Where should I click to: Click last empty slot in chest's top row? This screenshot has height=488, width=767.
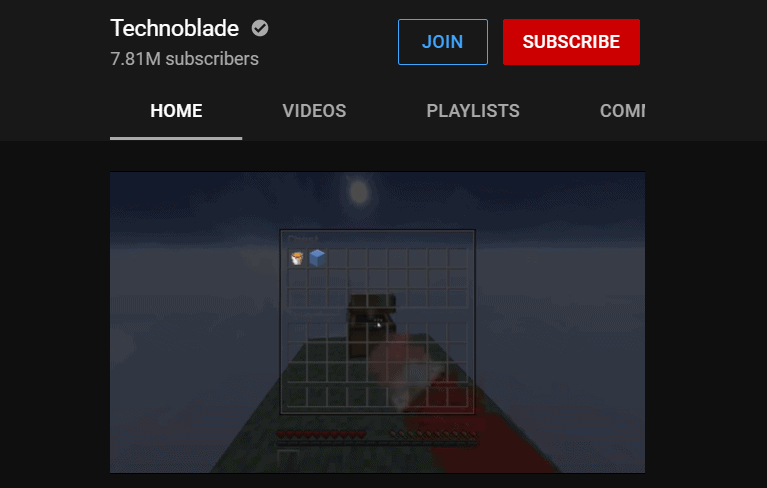tap(458, 258)
